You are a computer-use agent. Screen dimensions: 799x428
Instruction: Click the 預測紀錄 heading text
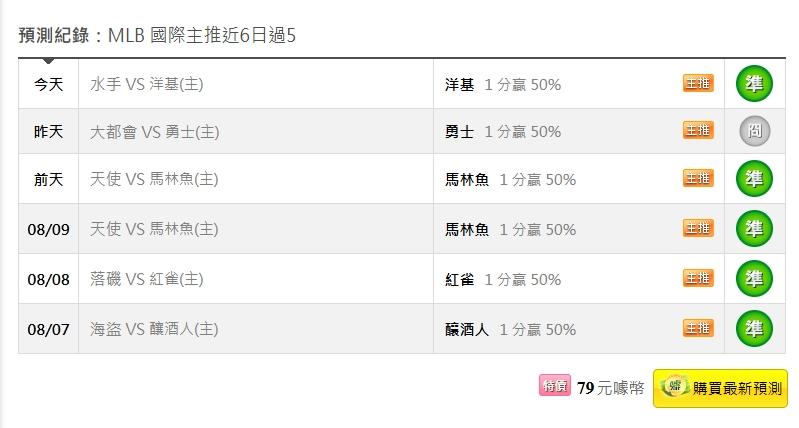[54, 35]
